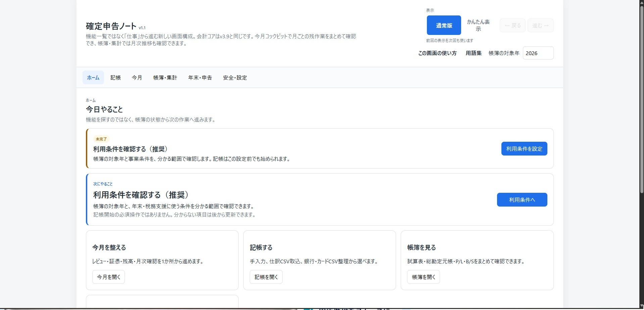This screenshot has width=644, height=310.
Task: Click the 今日やること heading
Action: 104,109
